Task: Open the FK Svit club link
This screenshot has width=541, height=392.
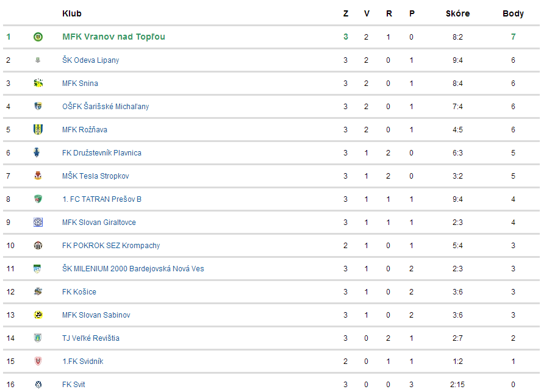Action: point(74,385)
